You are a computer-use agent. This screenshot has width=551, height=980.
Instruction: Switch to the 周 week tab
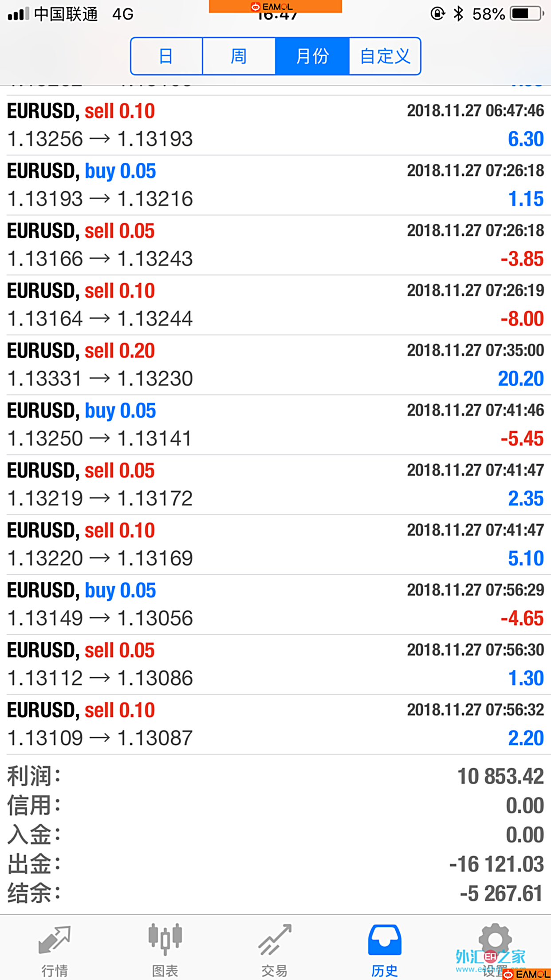click(x=239, y=56)
